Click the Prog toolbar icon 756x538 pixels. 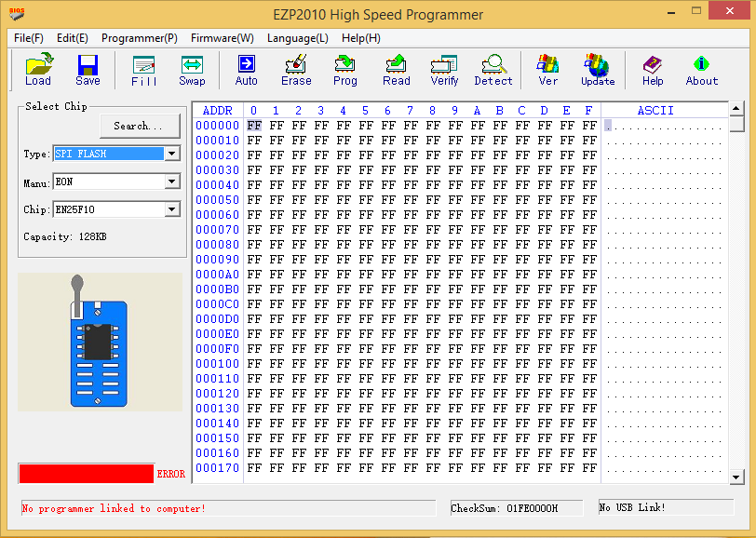click(345, 71)
